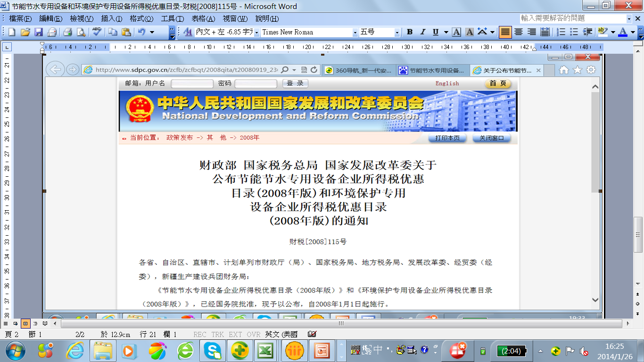Click the tab stop selector on ruler
This screenshot has height=362, width=644.
[x=7, y=47]
